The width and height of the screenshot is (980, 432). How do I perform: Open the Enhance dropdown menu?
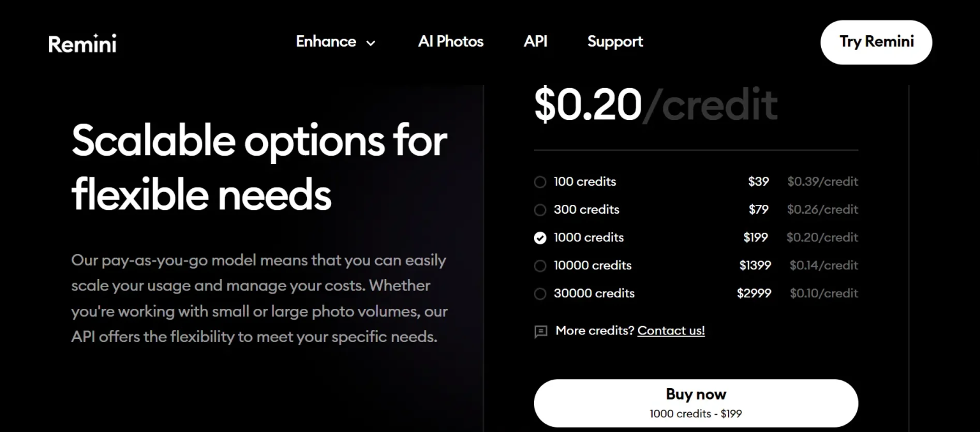pos(326,41)
